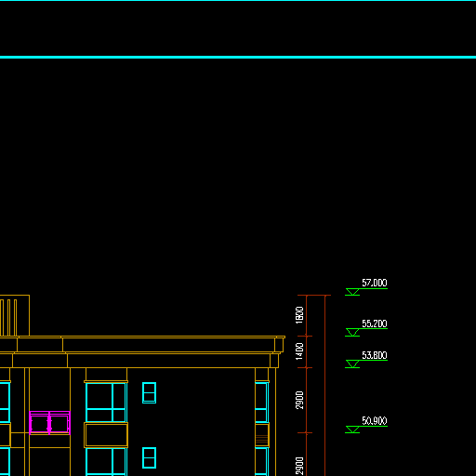Viewport: 476px width, 476px height.
Task: Select the 57.000 elevation label
Action: point(375,283)
